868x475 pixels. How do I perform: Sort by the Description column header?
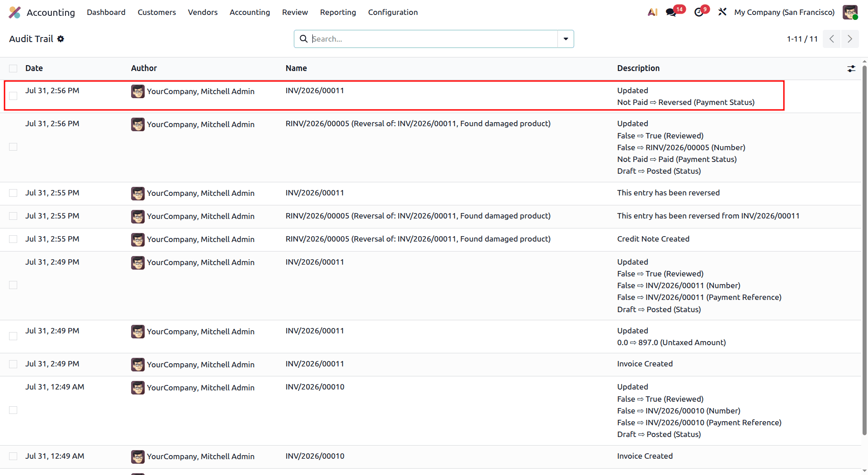pyautogui.click(x=638, y=68)
